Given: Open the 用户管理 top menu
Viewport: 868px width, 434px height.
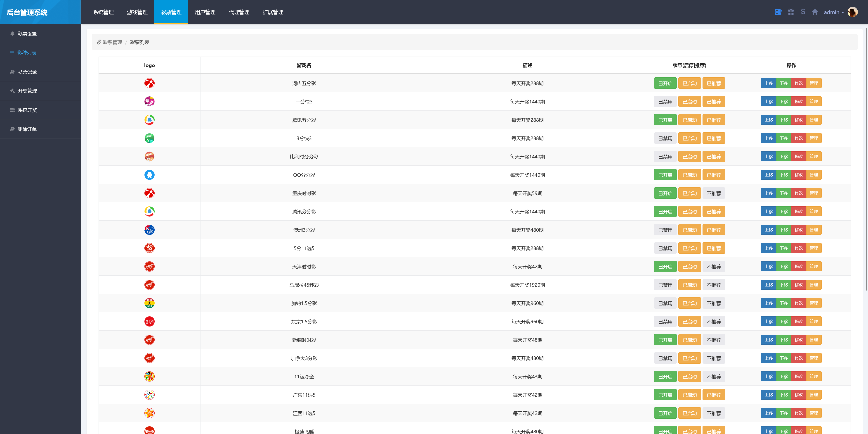Looking at the screenshot, I should point(205,12).
